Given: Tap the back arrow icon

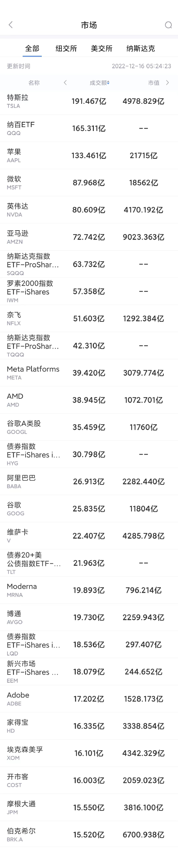Looking at the screenshot, I should pos(10,25).
